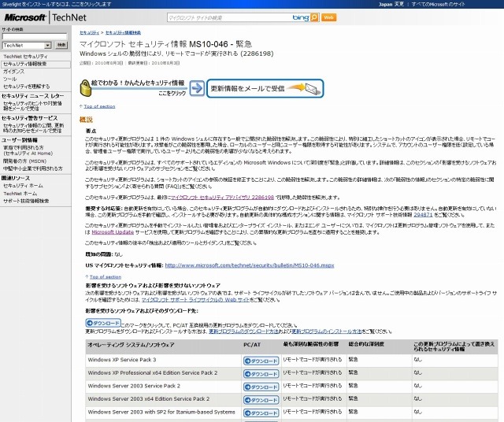Click the blue arrow box in the banner
504x422 pixels.
click(x=197, y=88)
